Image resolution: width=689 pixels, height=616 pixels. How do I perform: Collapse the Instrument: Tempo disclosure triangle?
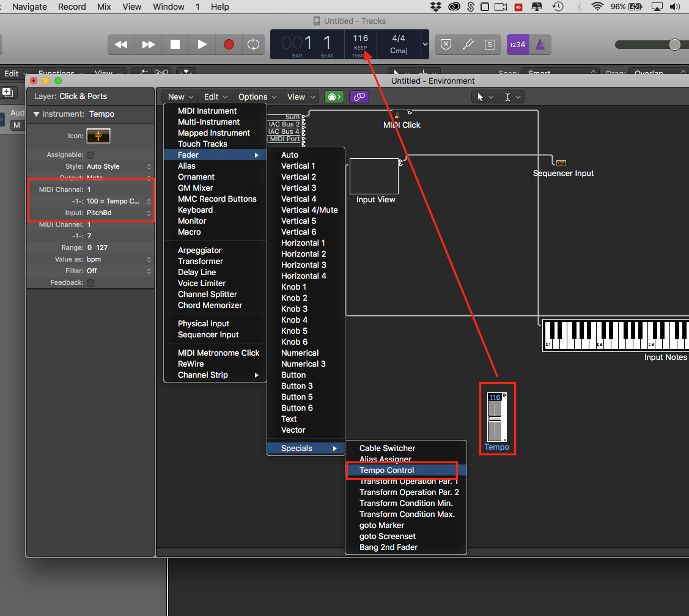click(x=36, y=114)
